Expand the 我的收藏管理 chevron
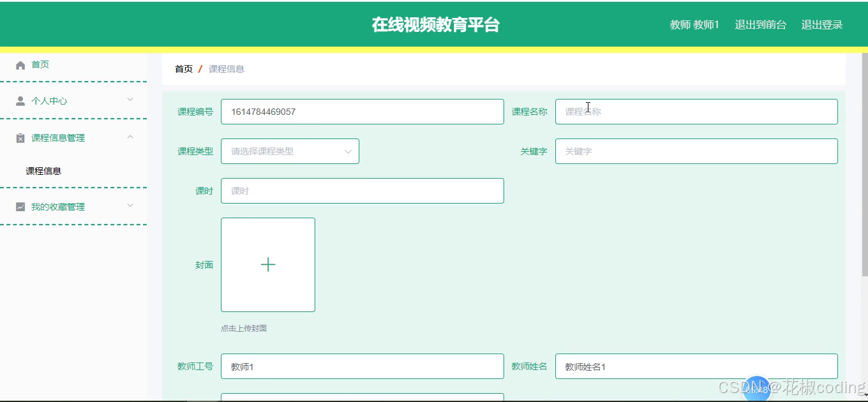 (130, 205)
